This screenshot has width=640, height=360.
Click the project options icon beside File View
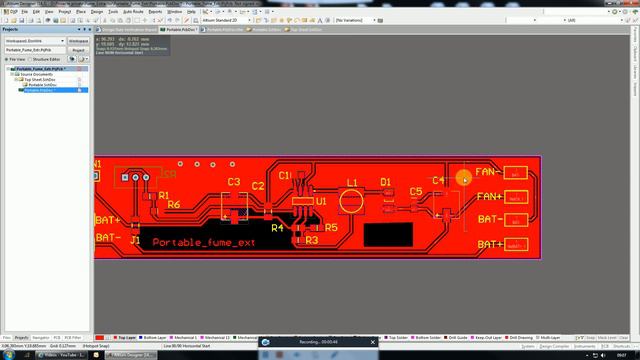(x=72, y=59)
